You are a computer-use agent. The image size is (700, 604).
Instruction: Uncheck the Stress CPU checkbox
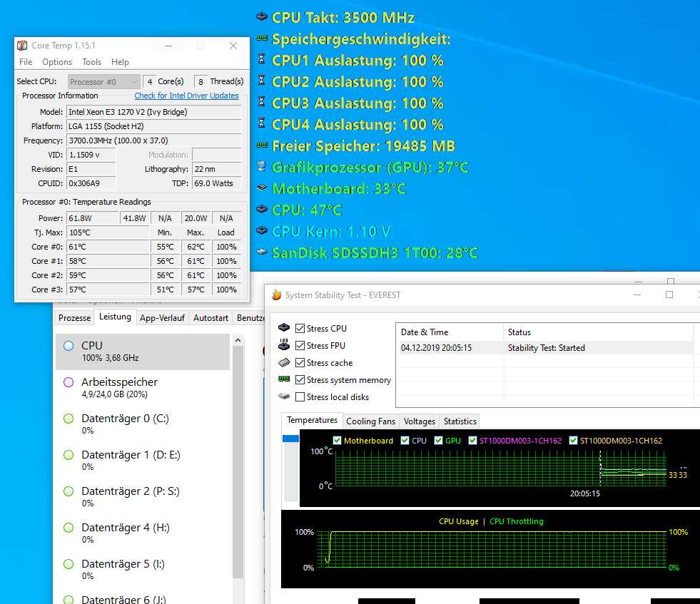click(x=300, y=329)
